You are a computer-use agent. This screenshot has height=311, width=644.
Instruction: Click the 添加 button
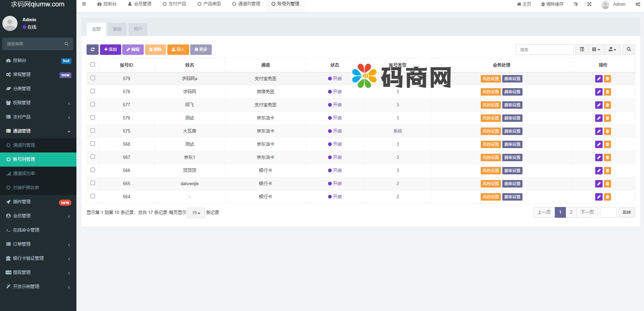pyautogui.click(x=110, y=49)
